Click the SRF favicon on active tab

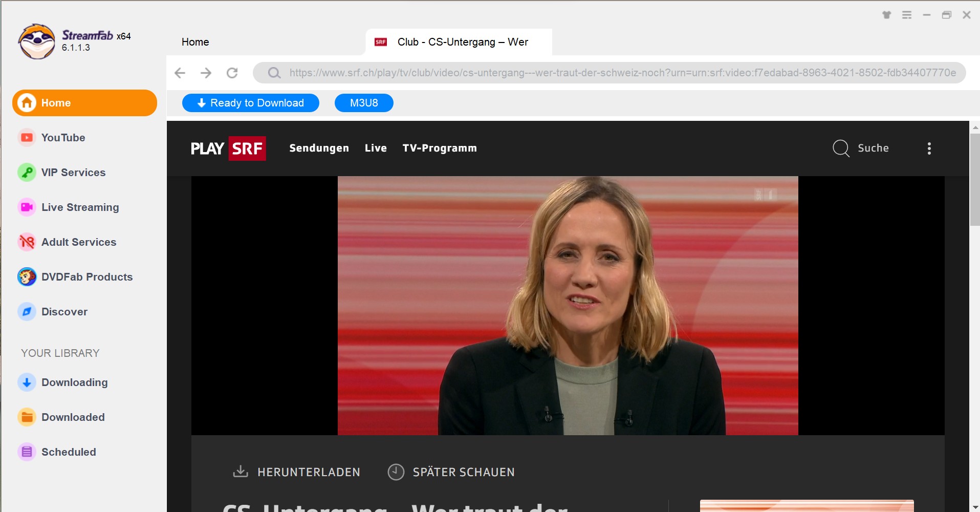click(381, 42)
